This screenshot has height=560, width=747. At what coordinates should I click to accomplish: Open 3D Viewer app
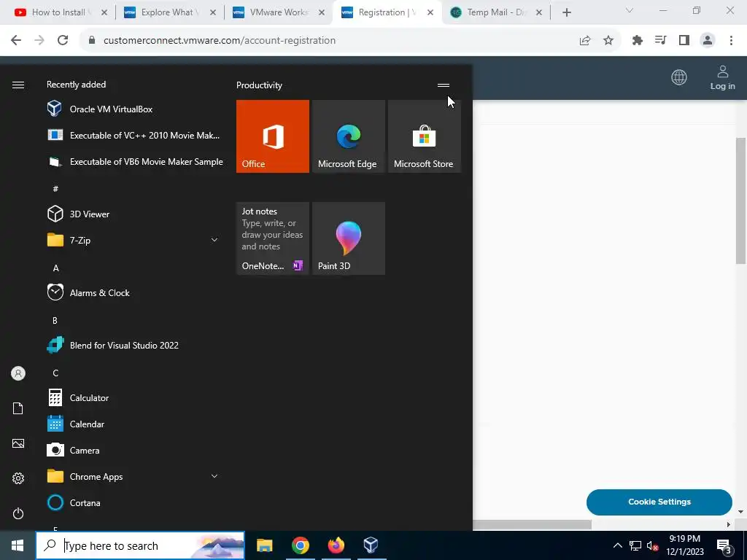135,214
